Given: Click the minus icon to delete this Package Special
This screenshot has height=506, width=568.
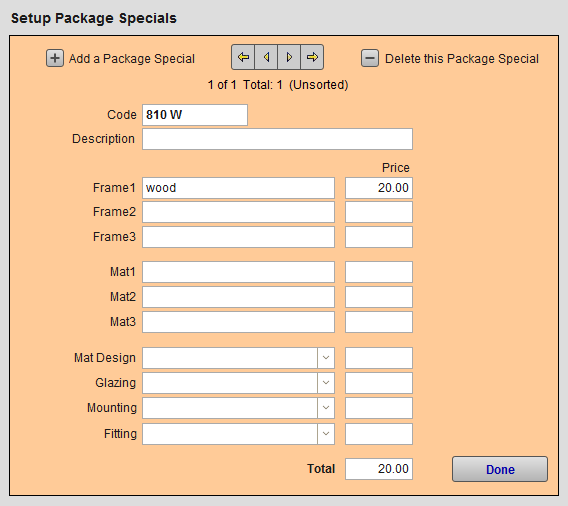Looking at the screenshot, I should tap(370, 58).
